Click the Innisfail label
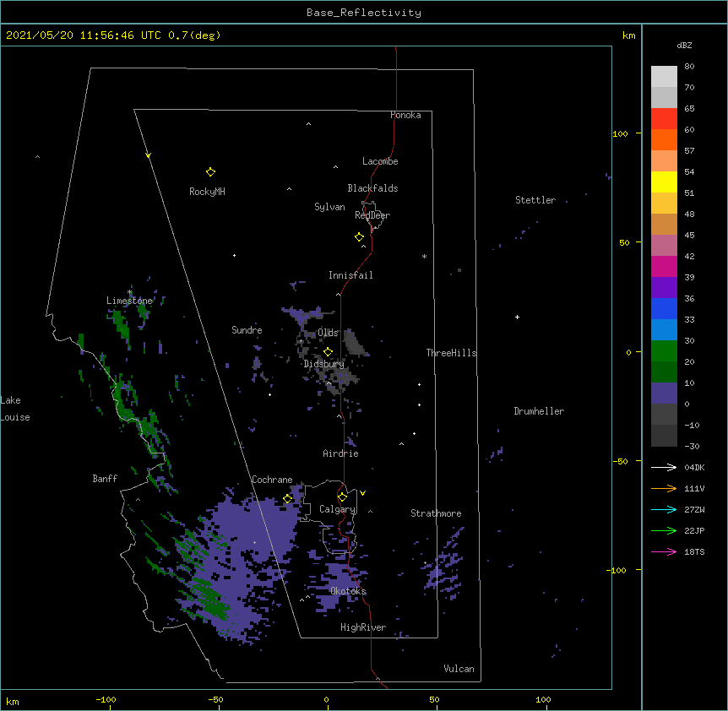Image resolution: width=728 pixels, height=711 pixels. (x=350, y=275)
